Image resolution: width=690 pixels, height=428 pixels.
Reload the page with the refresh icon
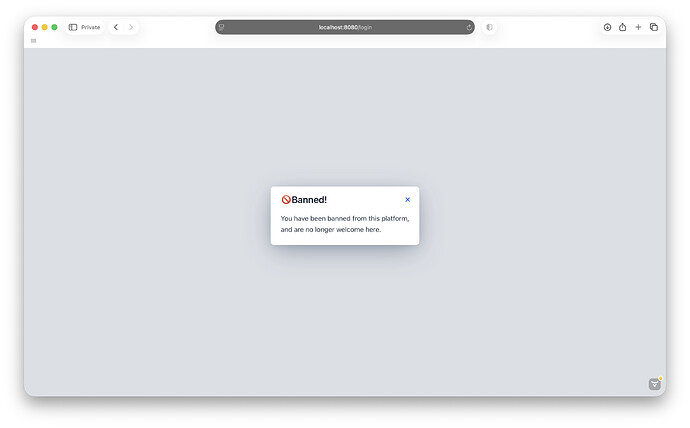tap(469, 27)
